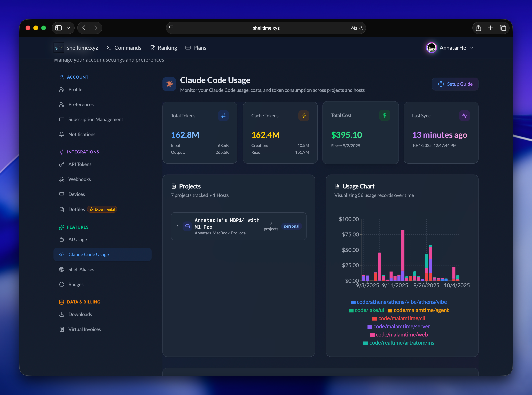Toggle code/malamtime/web legend series
The image size is (532, 395).
(x=402, y=334)
